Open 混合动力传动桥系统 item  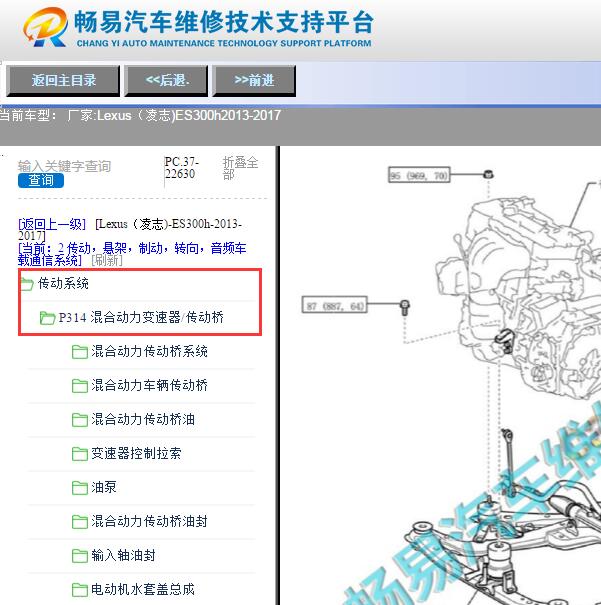(149, 352)
